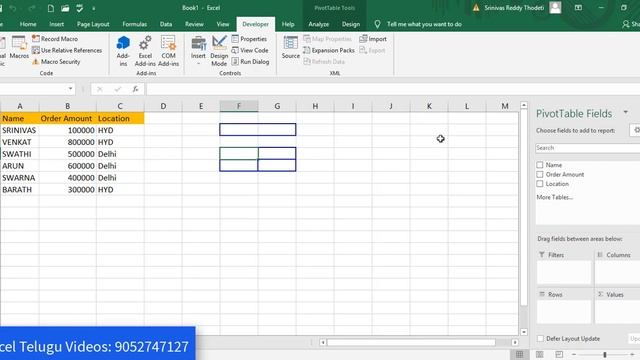
Task: Select cell containing SRINIVAS
Action: pyautogui.click(x=20, y=130)
